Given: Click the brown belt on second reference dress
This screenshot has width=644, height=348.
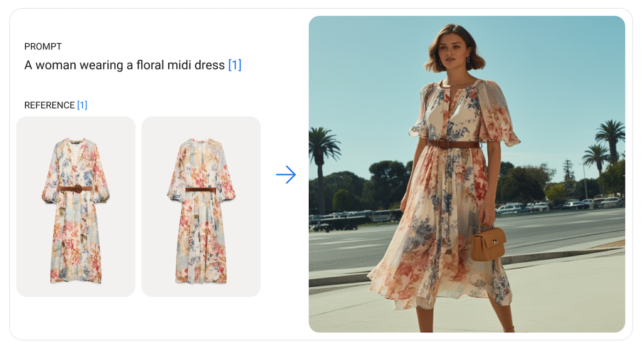Looking at the screenshot, I should coord(201,189).
